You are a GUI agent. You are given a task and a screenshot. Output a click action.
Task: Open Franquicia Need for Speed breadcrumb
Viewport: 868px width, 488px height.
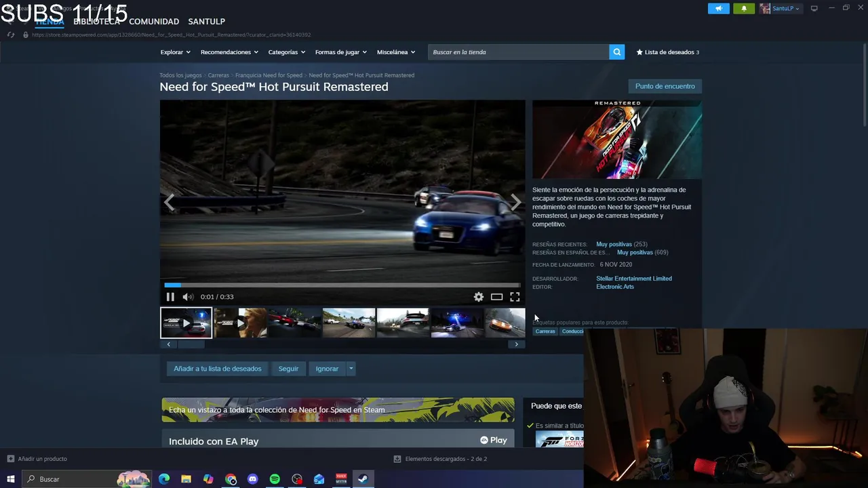point(269,75)
